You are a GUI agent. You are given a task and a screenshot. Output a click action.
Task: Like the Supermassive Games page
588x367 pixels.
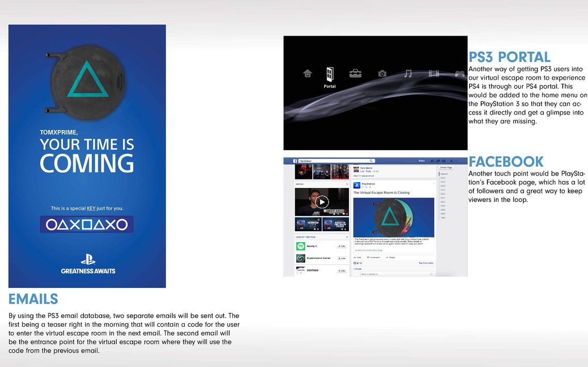point(342,258)
